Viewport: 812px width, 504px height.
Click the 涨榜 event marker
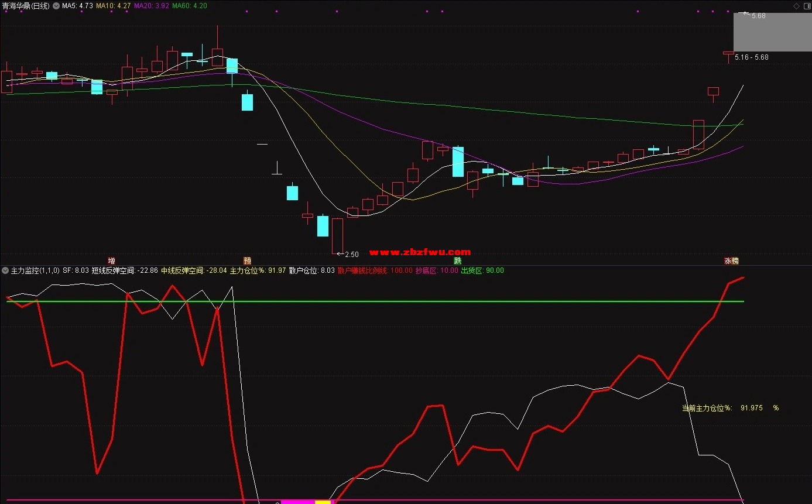point(731,261)
